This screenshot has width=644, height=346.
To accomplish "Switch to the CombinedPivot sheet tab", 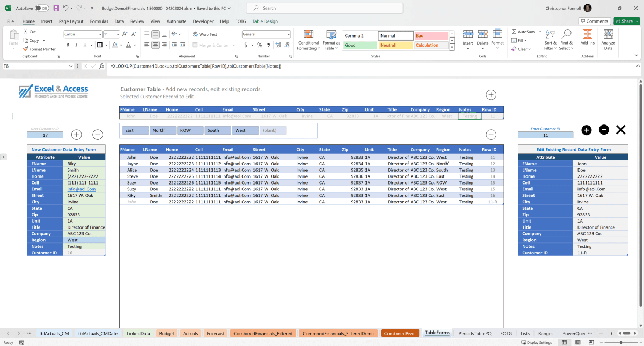I will (x=399, y=333).
